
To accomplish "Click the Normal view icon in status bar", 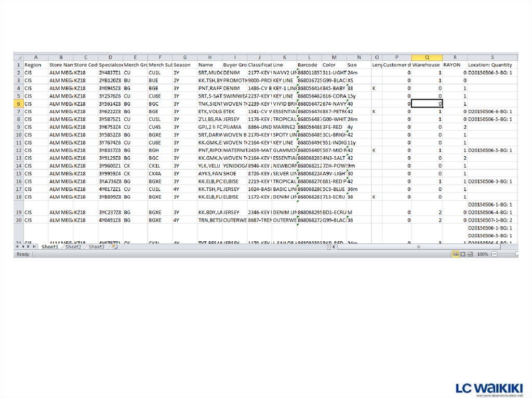I will [456, 254].
